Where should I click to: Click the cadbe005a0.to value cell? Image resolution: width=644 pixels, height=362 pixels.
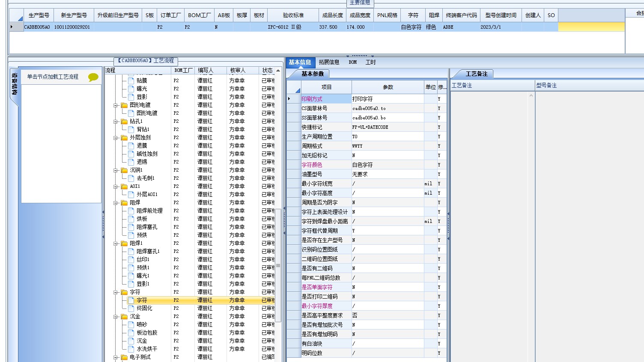pos(388,108)
